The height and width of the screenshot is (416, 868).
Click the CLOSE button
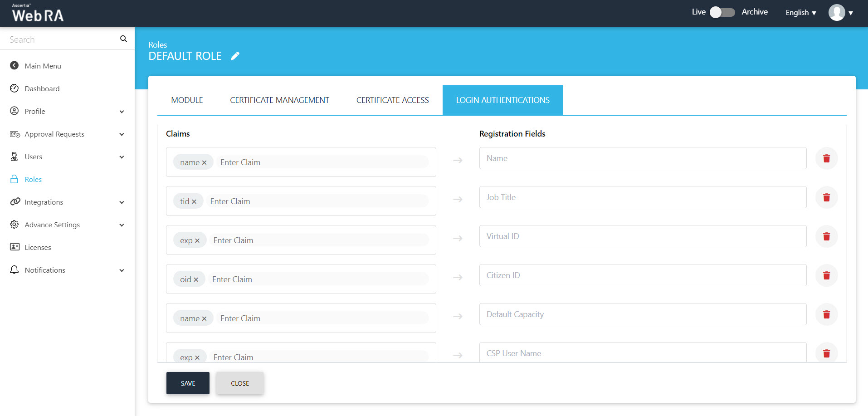pos(240,383)
